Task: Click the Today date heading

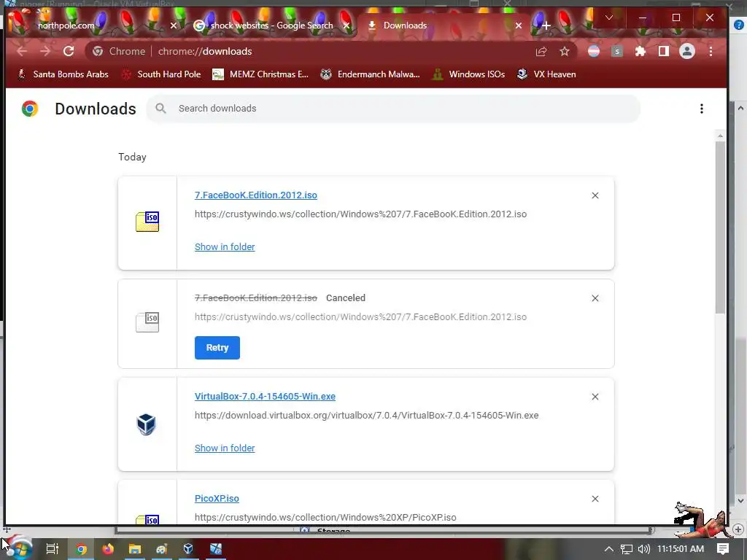Action: click(x=132, y=157)
